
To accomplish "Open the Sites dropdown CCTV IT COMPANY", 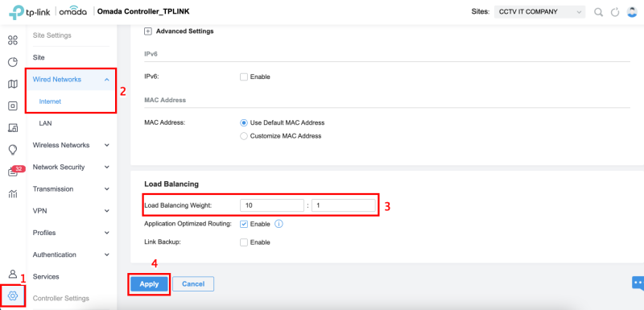I will 539,12.
